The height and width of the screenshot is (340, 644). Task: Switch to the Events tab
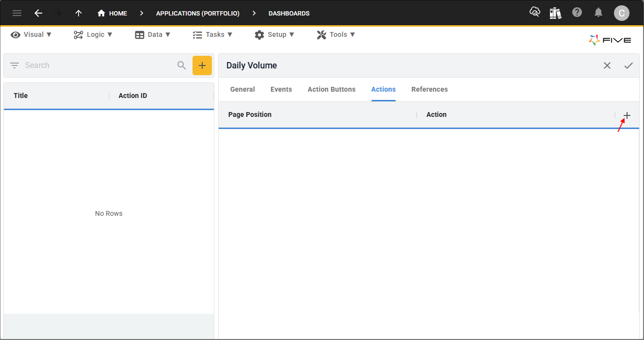(x=281, y=89)
